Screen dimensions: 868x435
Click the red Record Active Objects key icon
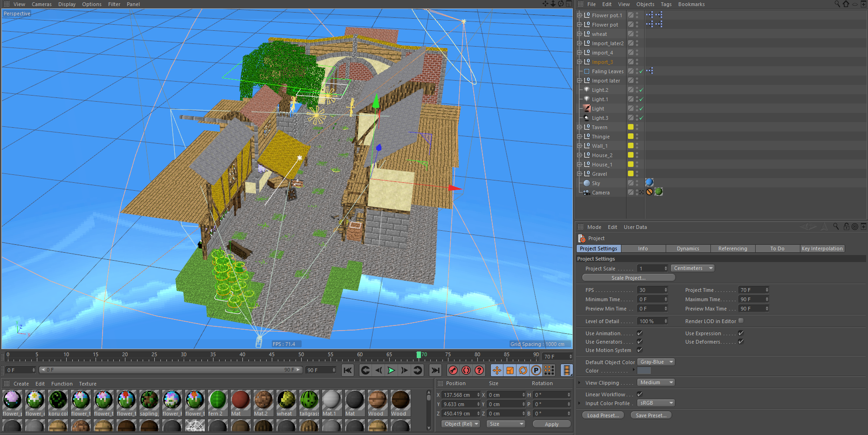[453, 370]
